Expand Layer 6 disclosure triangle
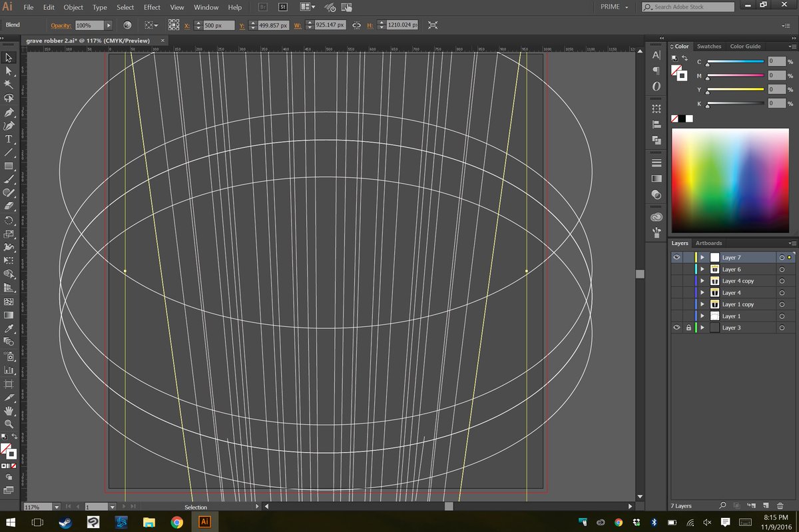Viewport: 799px width, 532px height. [702, 270]
